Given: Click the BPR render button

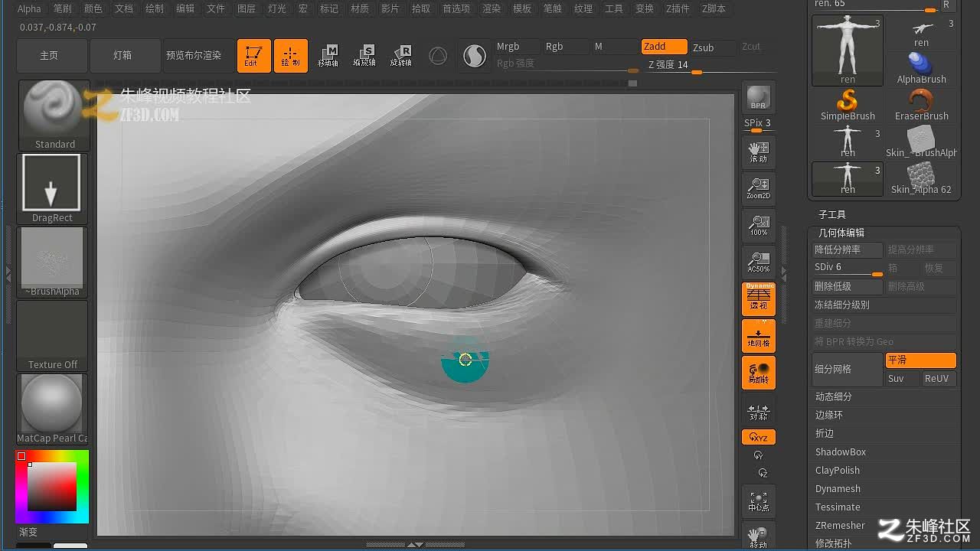Looking at the screenshot, I should click(758, 98).
